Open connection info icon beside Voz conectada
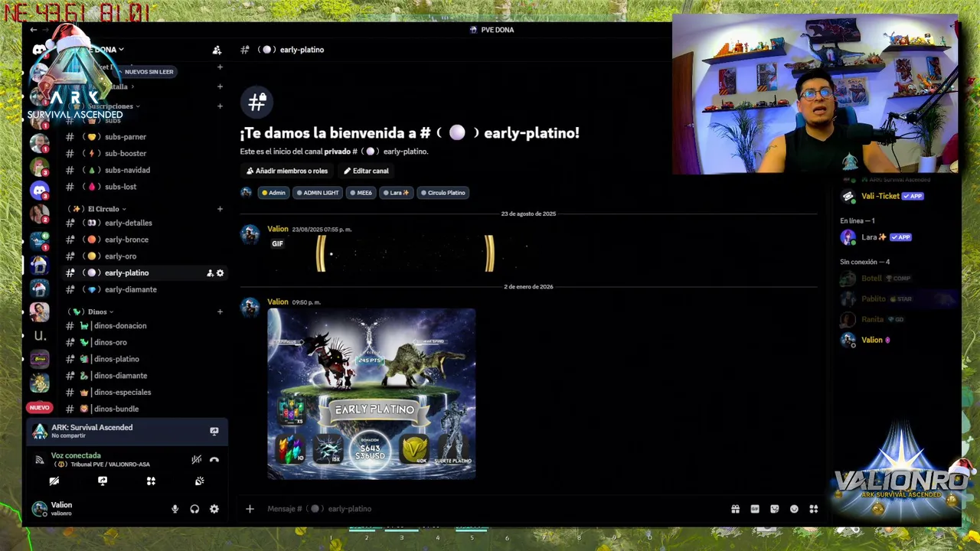 click(x=40, y=460)
